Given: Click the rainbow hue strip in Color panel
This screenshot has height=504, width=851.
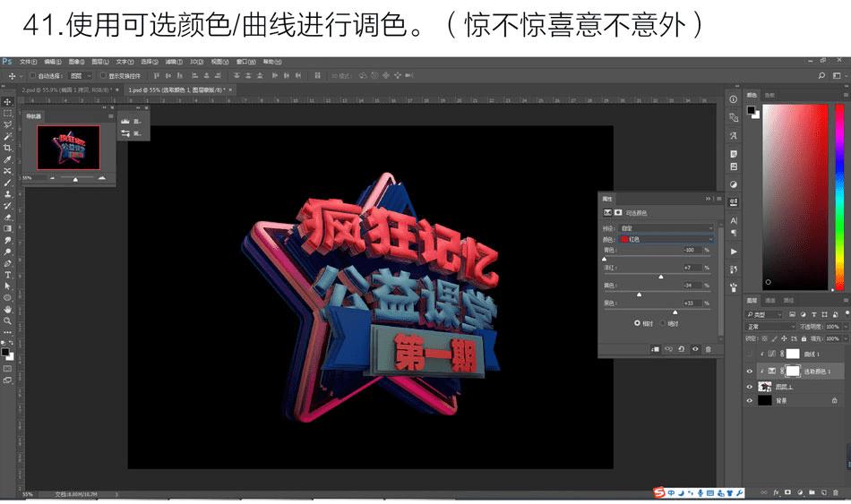Looking at the screenshot, I should point(839,197).
